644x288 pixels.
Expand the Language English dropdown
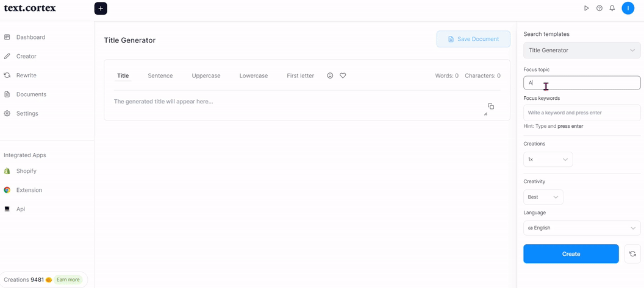582,228
